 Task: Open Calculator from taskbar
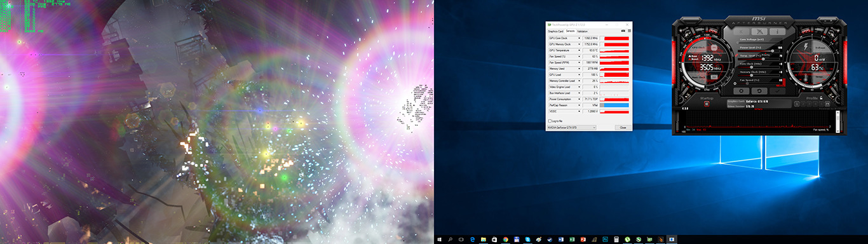click(616, 240)
